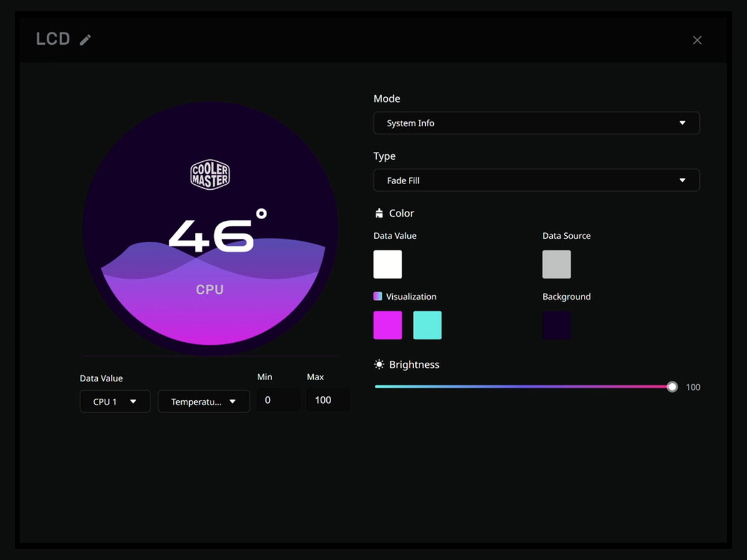Open the Mode dropdown showing System Info

click(536, 123)
